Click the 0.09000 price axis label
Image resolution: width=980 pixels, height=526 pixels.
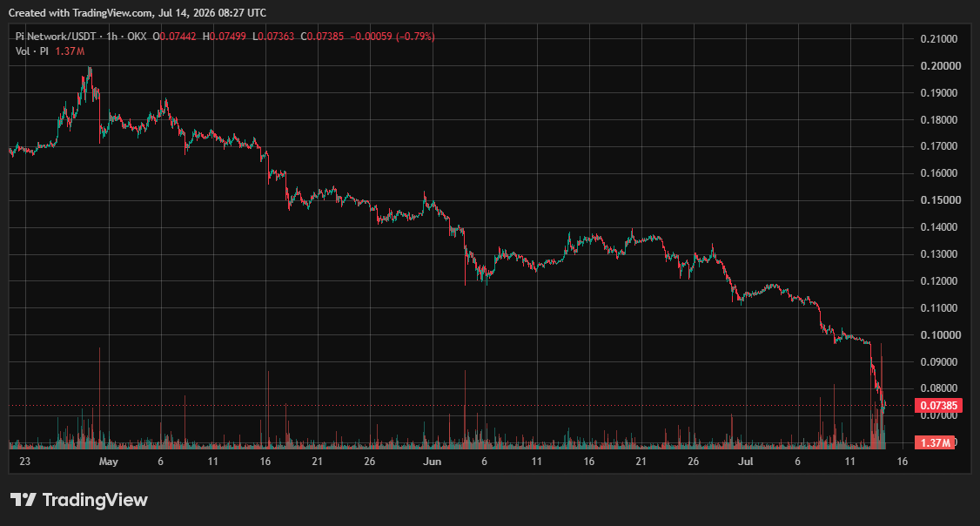[x=939, y=361]
